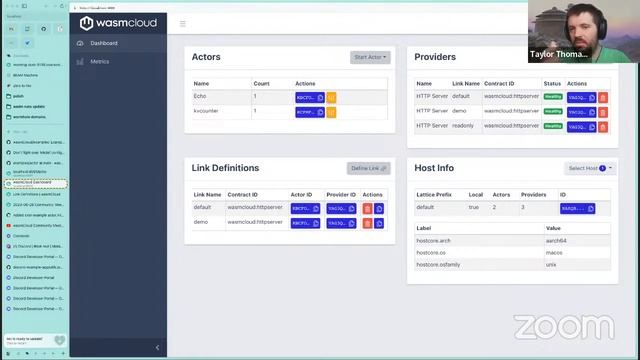640x360 pixels.
Task: Delete the HTTP Server readonly provider
Action: tap(603, 127)
